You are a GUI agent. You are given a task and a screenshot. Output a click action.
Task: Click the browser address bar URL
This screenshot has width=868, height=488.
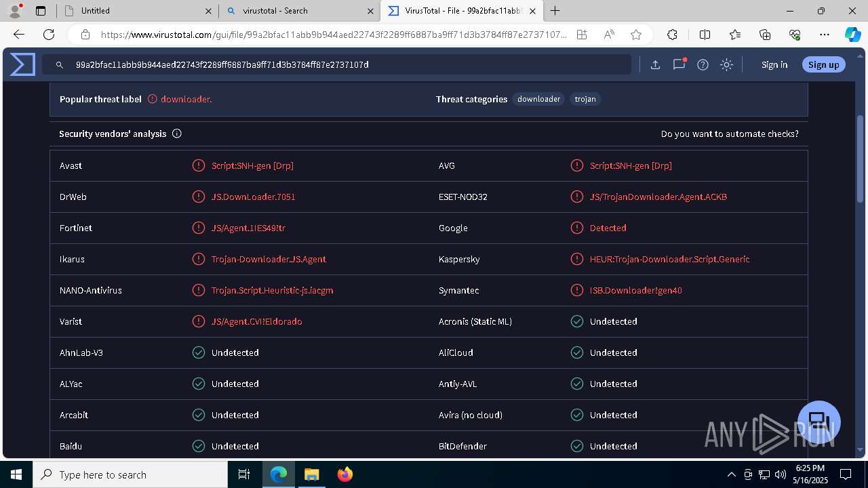[x=334, y=35]
